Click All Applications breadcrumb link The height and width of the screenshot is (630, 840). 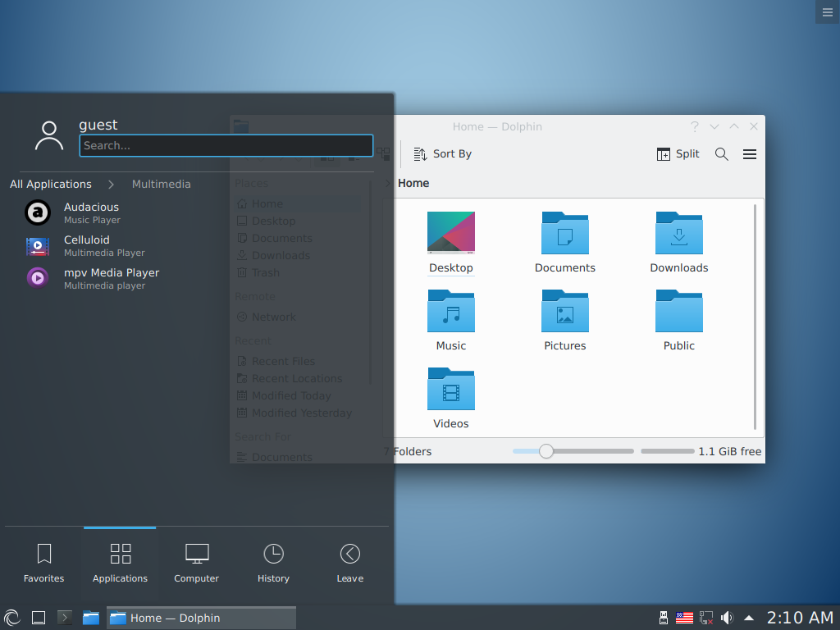click(x=51, y=184)
